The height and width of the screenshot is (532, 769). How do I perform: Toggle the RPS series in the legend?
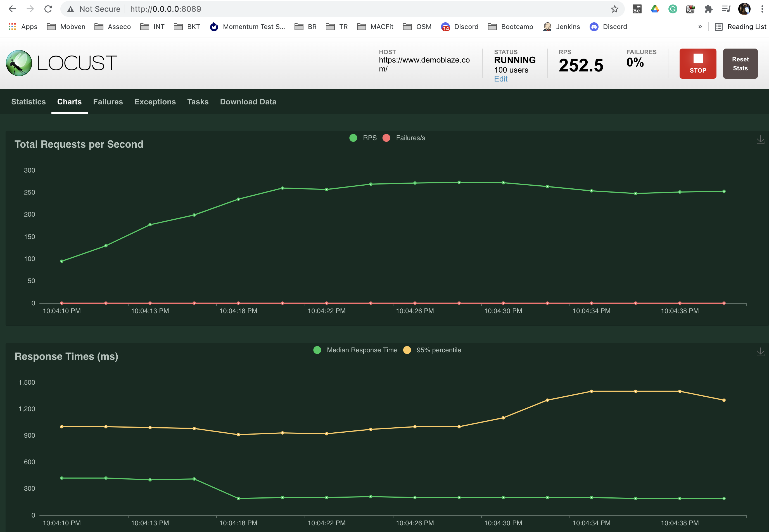click(x=364, y=138)
